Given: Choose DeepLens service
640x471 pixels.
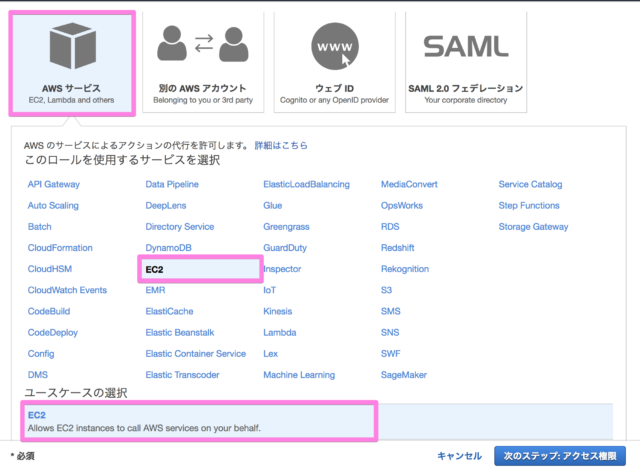Looking at the screenshot, I should pos(166,205).
